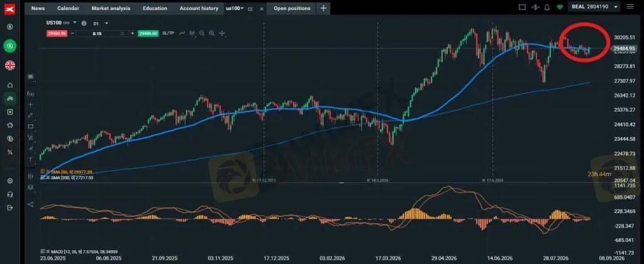The height and width of the screenshot is (264, 644).
Task: Click the 30205.51 price axis label
Action: pyautogui.click(x=623, y=37)
